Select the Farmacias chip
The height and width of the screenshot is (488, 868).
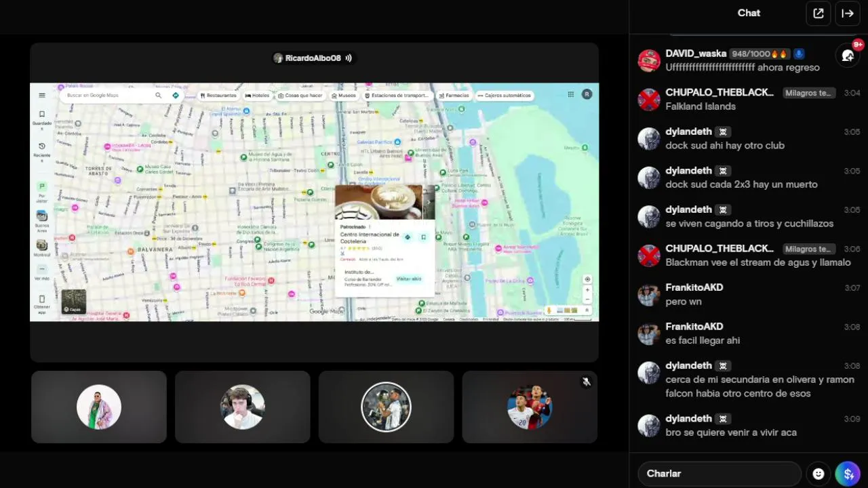point(454,96)
